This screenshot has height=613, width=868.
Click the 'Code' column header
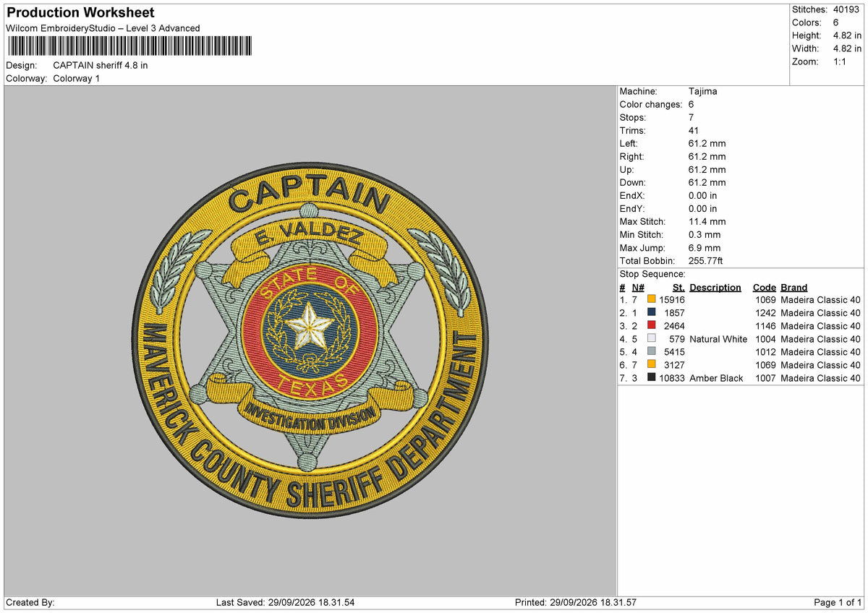(x=765, y=287)
